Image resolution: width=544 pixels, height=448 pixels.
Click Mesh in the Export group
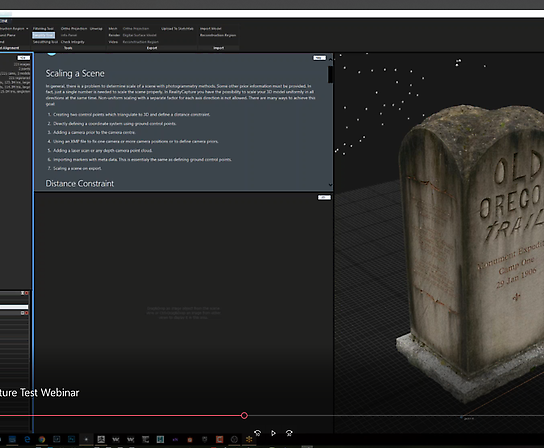113,28
